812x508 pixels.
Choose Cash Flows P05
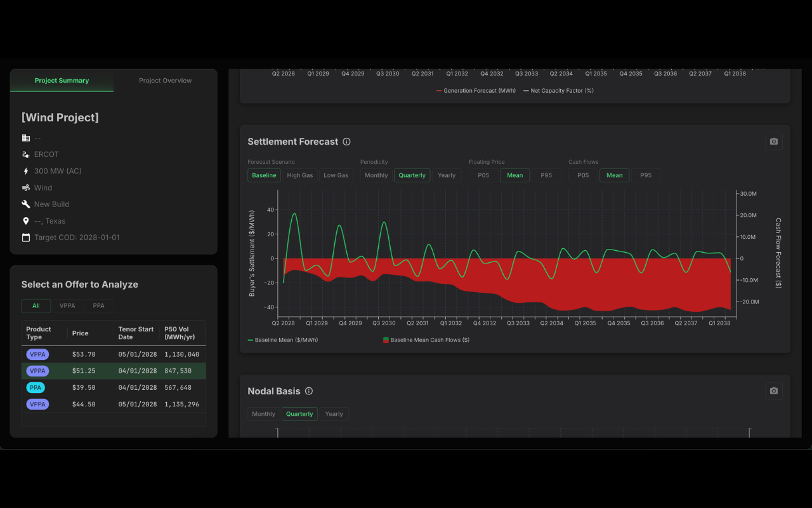[x=583, y=175]
